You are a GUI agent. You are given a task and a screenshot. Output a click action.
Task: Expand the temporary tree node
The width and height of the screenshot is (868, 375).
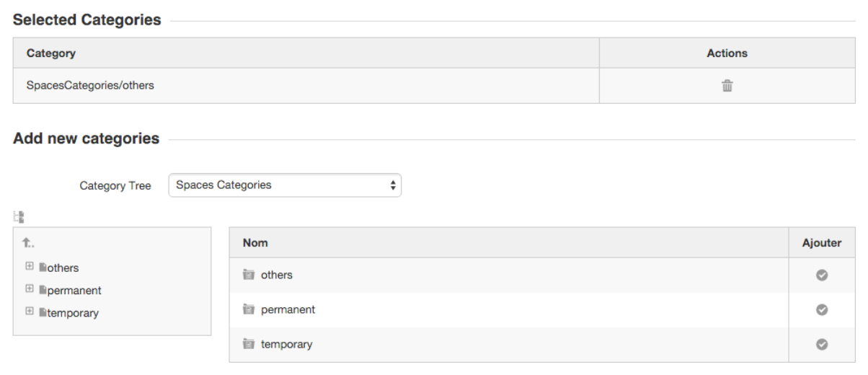coord(30,312)
